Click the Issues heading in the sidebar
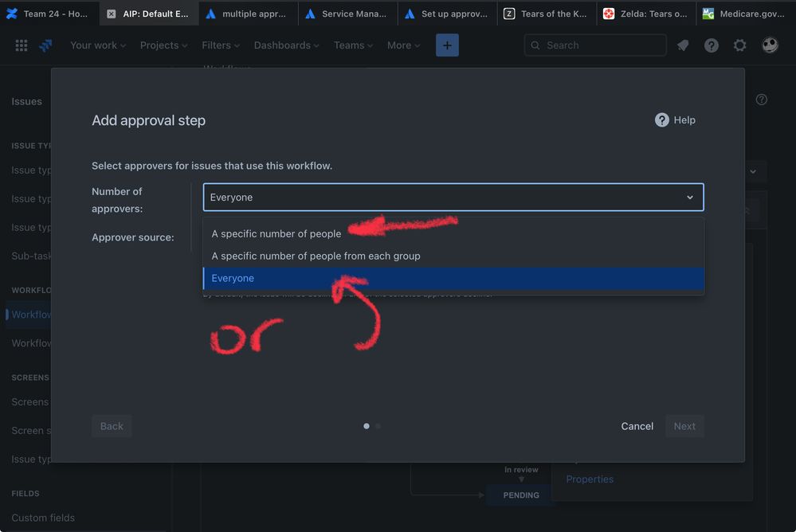 26,101
